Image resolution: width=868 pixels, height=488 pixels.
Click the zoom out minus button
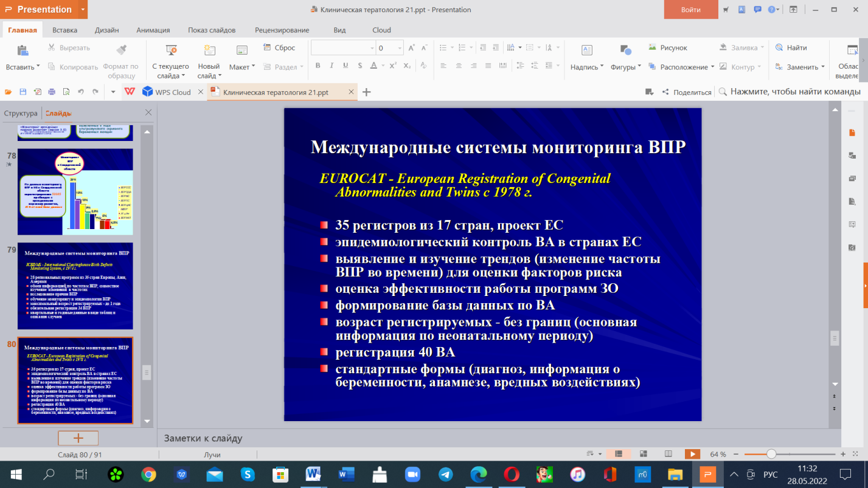(735, 454)
